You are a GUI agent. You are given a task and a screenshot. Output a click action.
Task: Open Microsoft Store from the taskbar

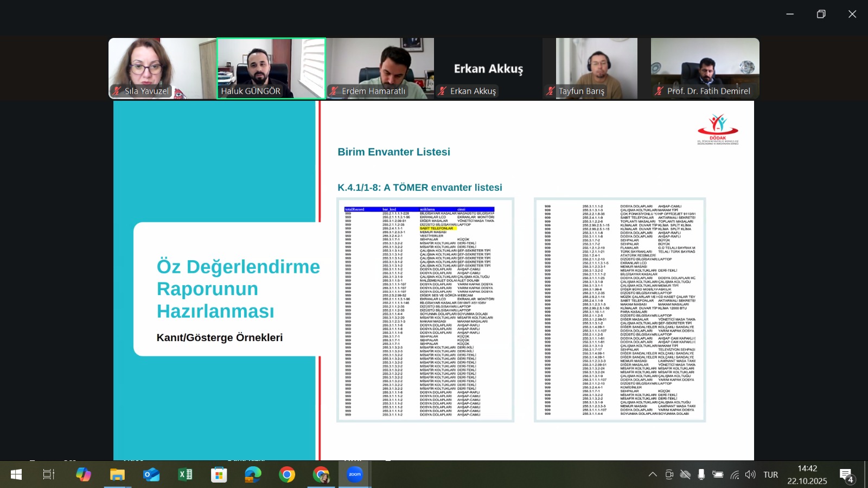point(219,474)
